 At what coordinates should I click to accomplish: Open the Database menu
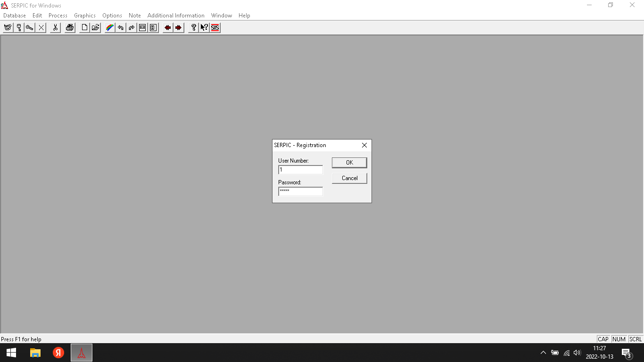(x=15, y=16)
